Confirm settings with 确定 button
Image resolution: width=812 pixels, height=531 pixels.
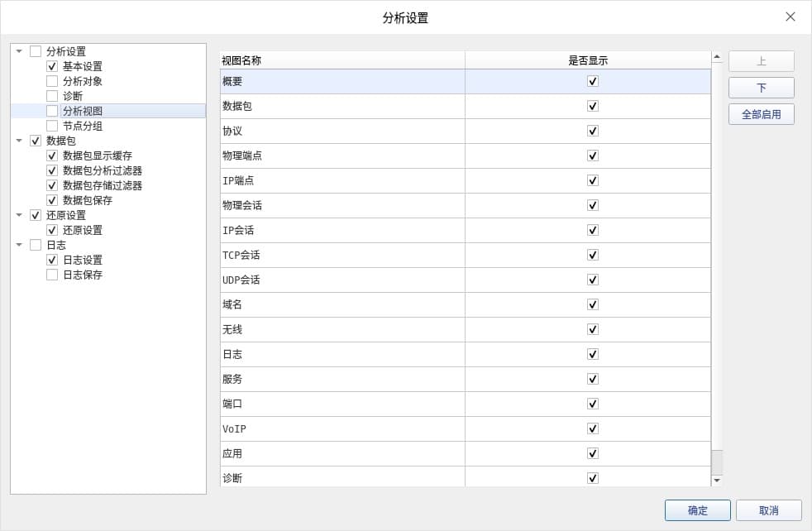(697, 510)
